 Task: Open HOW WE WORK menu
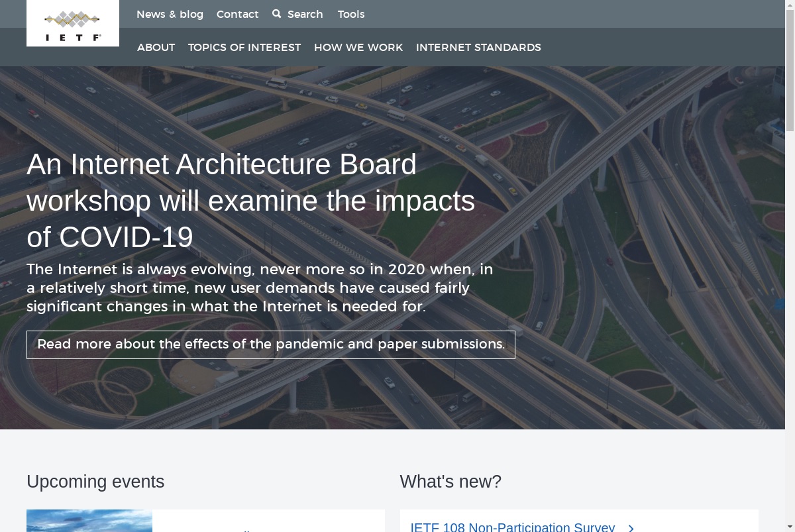(x=358, y=47)
